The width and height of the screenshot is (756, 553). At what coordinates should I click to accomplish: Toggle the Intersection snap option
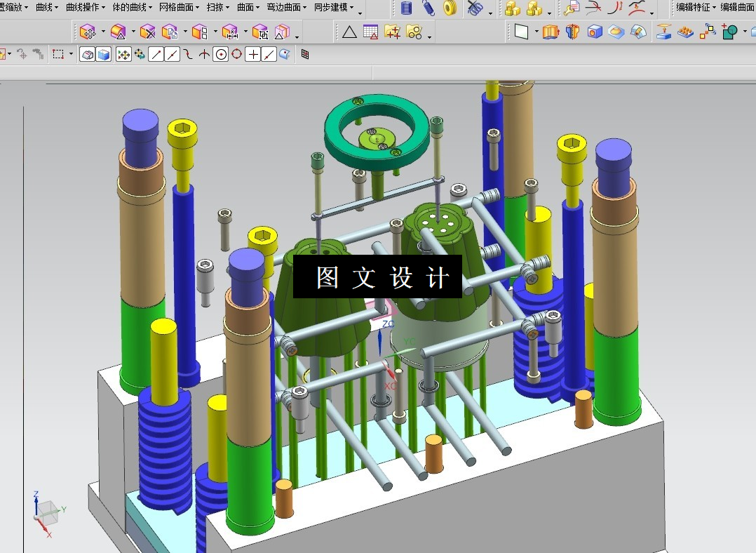click(205, 55)
